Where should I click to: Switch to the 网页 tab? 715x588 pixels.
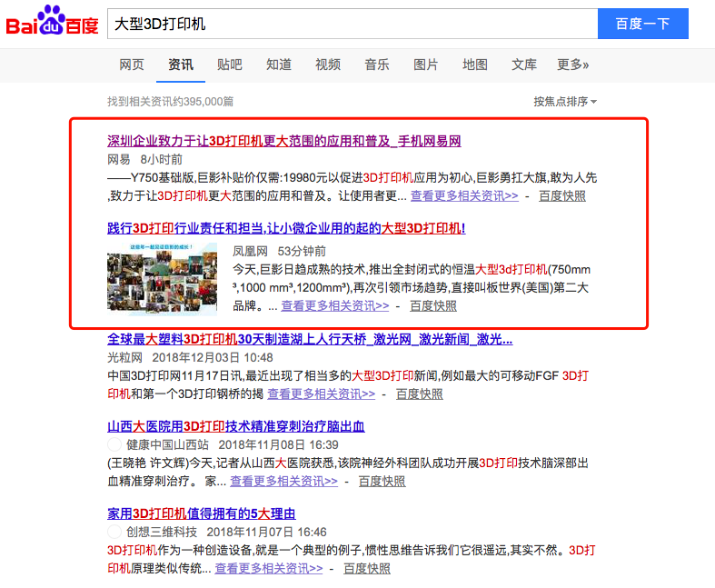click(132, 65)
